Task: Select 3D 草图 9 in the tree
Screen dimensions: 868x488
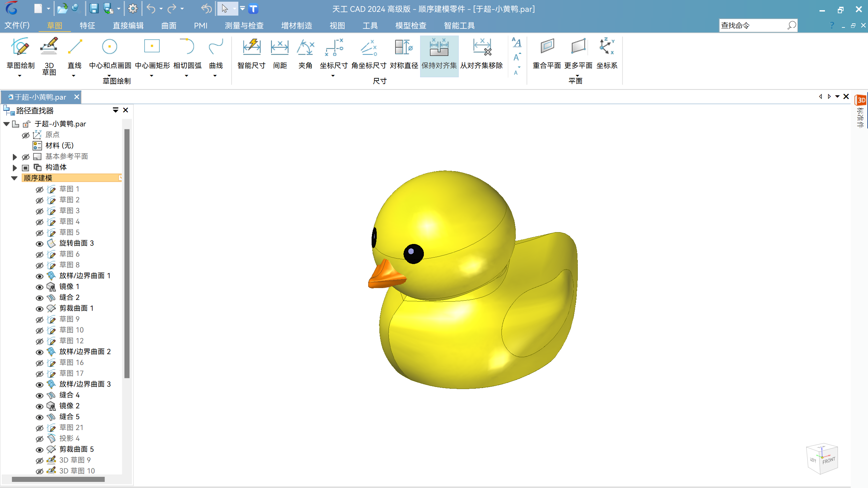Action: pyautogui.click(x=75, y=460)
